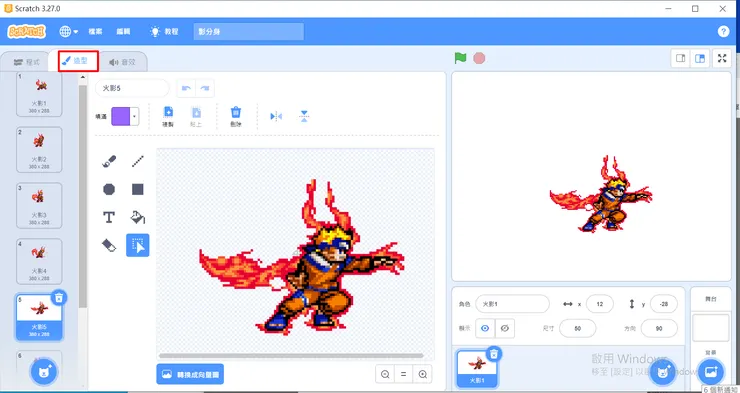Switch to small stage layout

click(681, 59)
